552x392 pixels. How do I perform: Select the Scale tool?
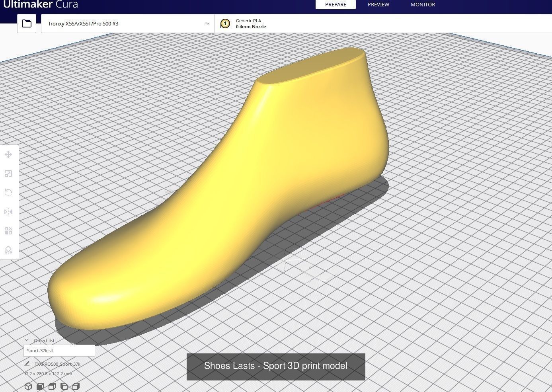pyautogui.click(x=8, y=174)
